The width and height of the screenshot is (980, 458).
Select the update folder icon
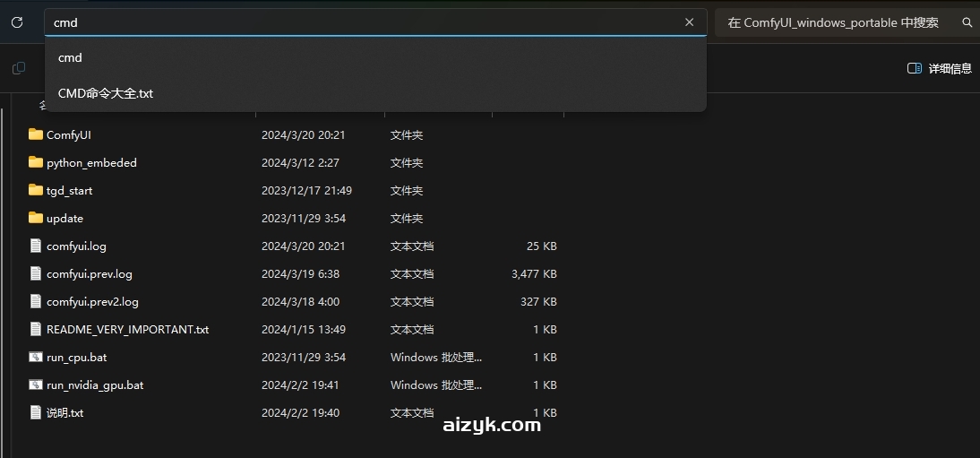(36, 218)
